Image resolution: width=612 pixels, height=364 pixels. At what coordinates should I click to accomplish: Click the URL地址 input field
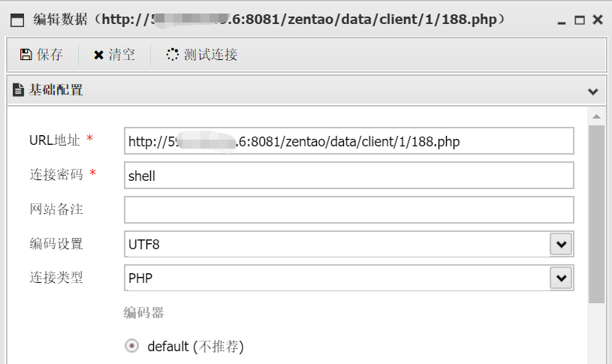tap(348, 141)
